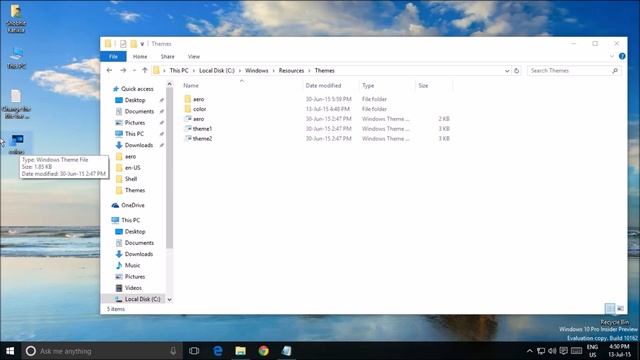Expand the ribbon chevron
The width and height of the screenshot is (640, 360).
click(x=612, y=56)
